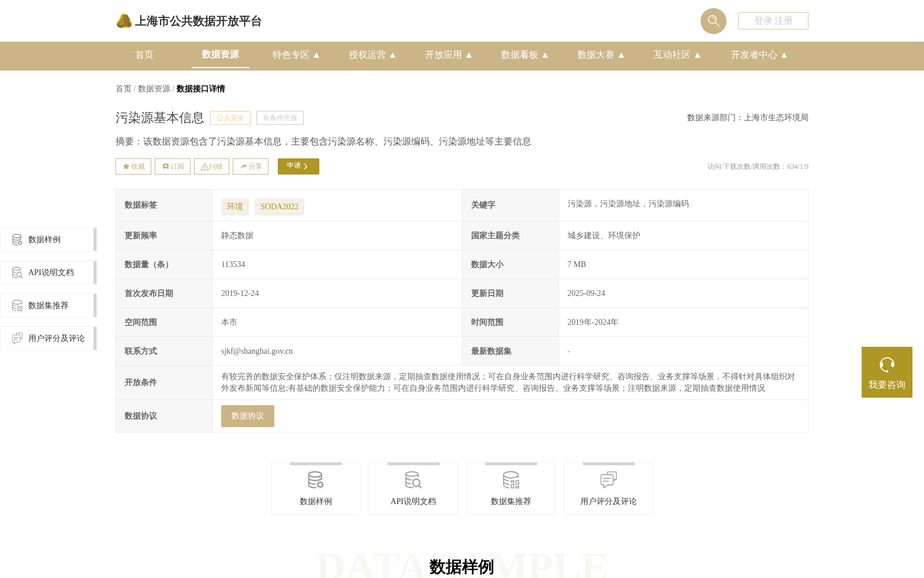The height and width of the screenshot is (578, 924).
Task: Click 数据资源 breadcrumb link
Action: 154,89
